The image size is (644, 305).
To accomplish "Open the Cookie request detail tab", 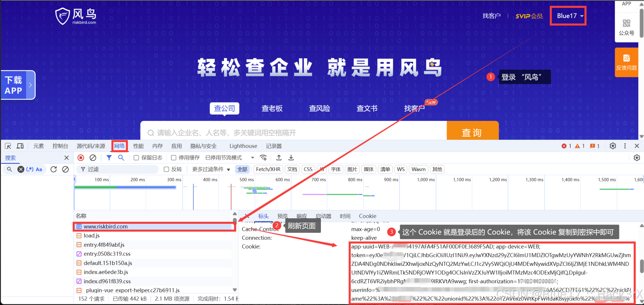I will coord(368,216).
